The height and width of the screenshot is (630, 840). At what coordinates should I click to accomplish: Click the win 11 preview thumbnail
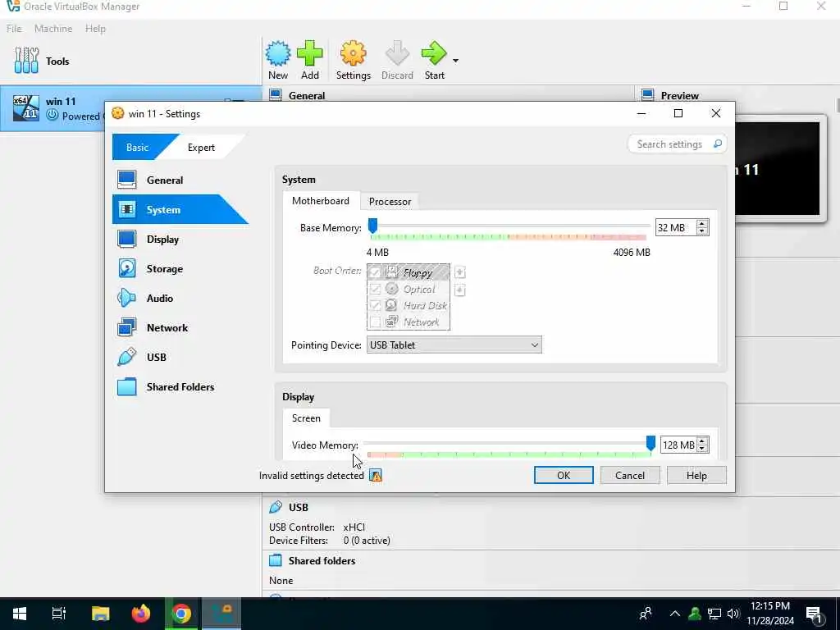pos(778,168)
